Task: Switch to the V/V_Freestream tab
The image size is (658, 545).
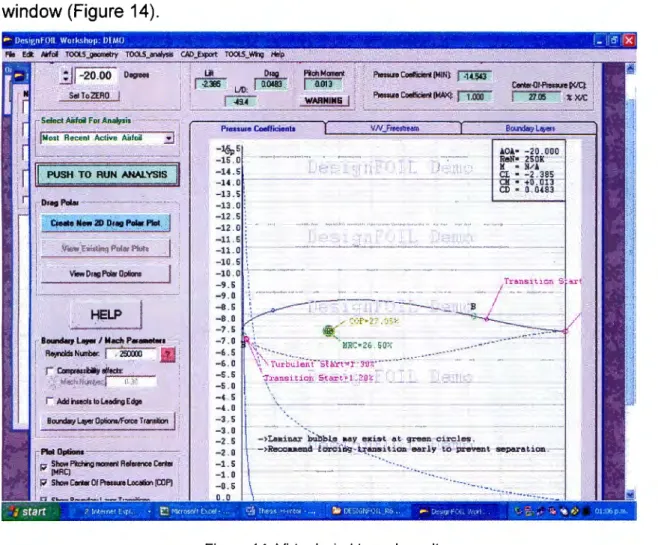Action: tap(394, 128)
